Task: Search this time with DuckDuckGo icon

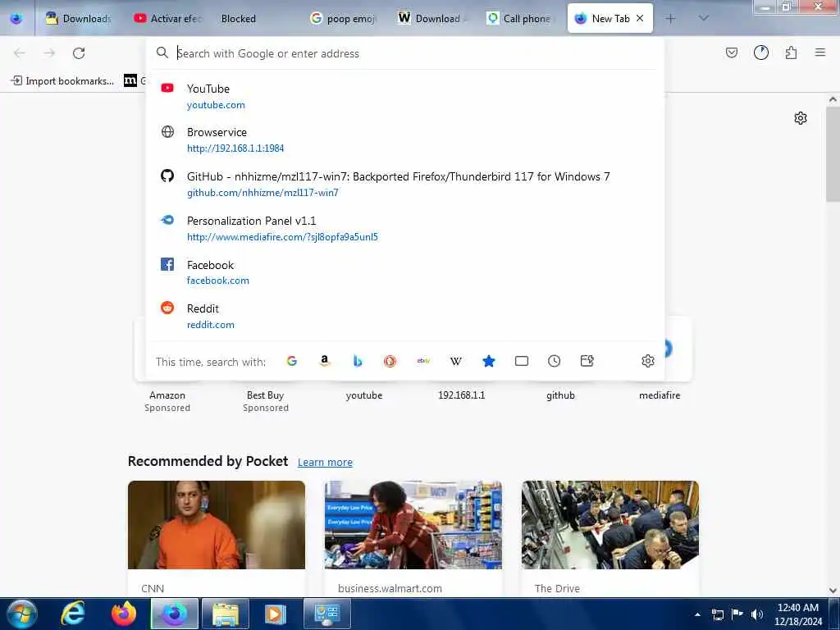Action: click(390, 361)
